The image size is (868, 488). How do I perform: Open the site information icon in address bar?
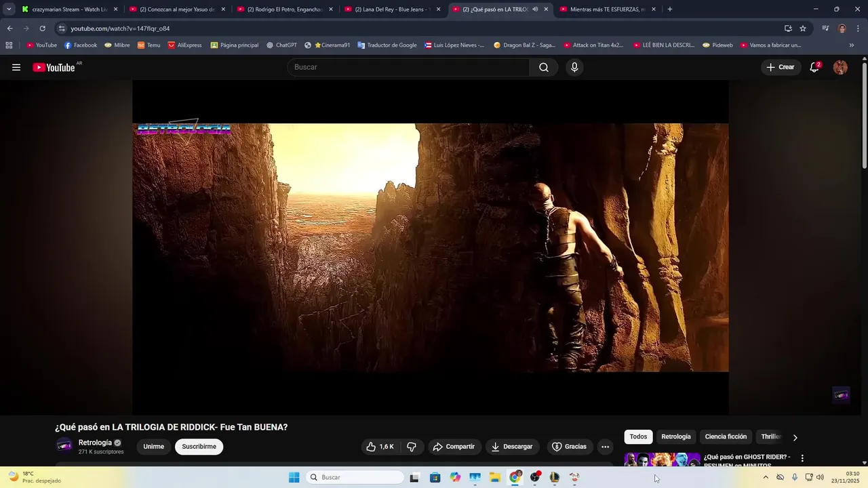click(62, 28)
